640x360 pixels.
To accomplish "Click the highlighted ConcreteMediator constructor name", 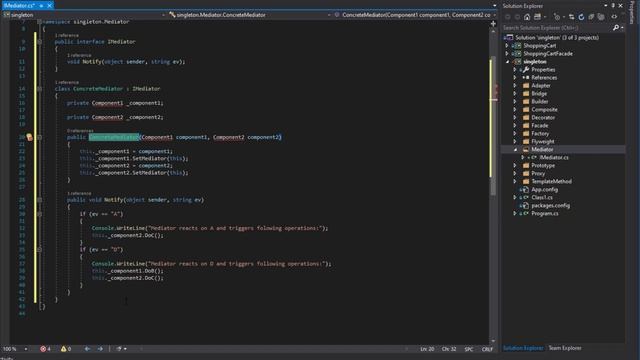I will (x=114, y=137).
